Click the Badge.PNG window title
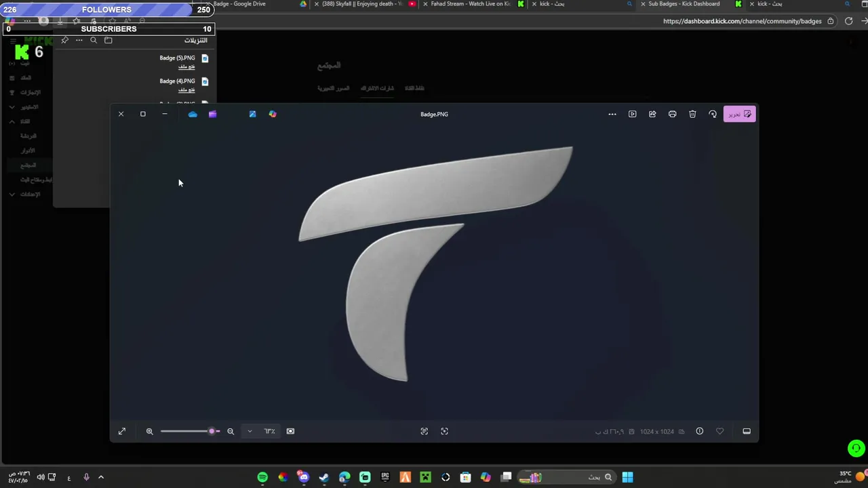 pyautogui.click(x=434, y=114)
